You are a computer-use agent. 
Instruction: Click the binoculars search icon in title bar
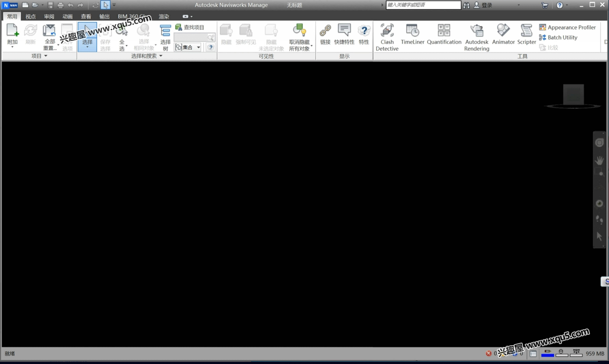(466, 5)
